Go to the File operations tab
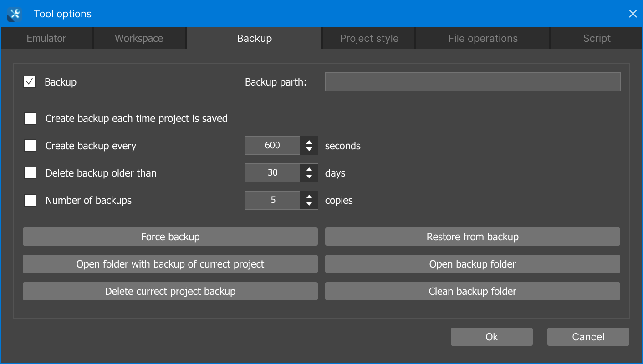643x364 pixels. (x=483, y=39)
